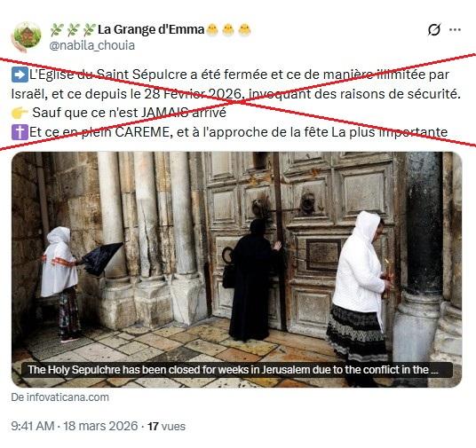This screenshot has height=448, width=476.
Task: Click the blue right-arrow emoji in tweet
Action: (20, 75)
